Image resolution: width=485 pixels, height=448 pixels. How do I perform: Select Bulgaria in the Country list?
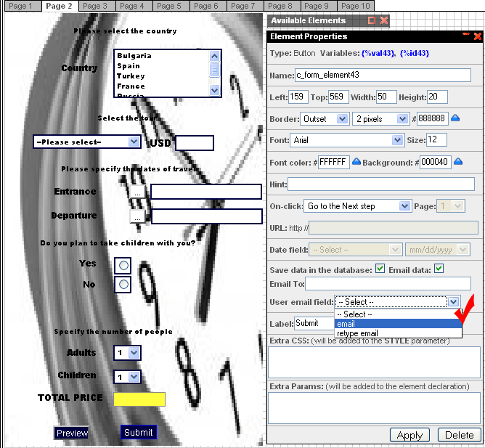pyautogui.click(x=134, y=56)
